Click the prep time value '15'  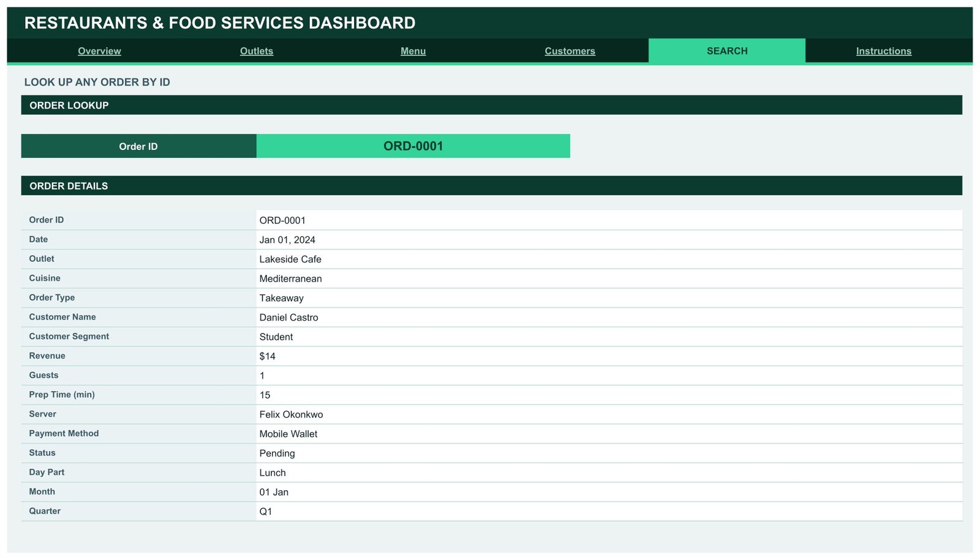tap(265, 395)
